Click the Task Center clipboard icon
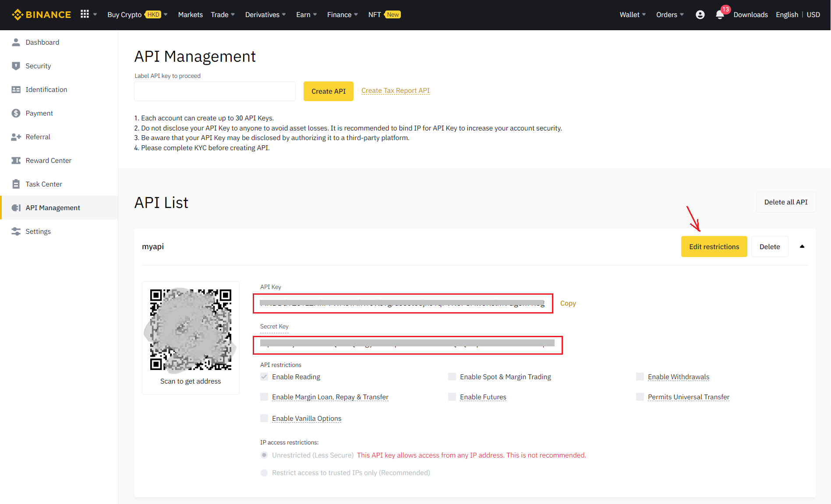 [x=16, y=184]
